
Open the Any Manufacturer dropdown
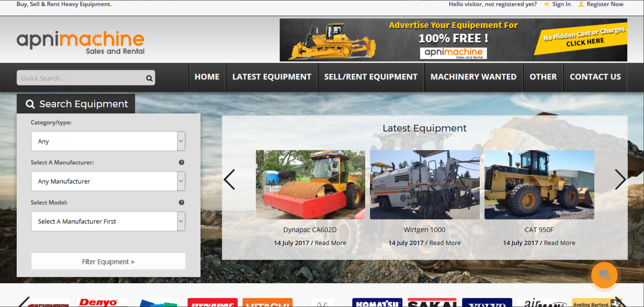(108, 181)
